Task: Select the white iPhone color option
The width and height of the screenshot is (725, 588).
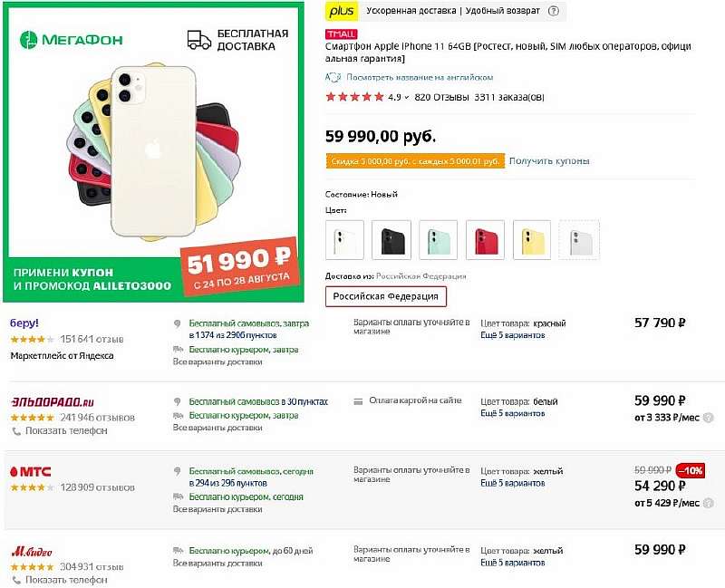Action: (x=344, y=239)
